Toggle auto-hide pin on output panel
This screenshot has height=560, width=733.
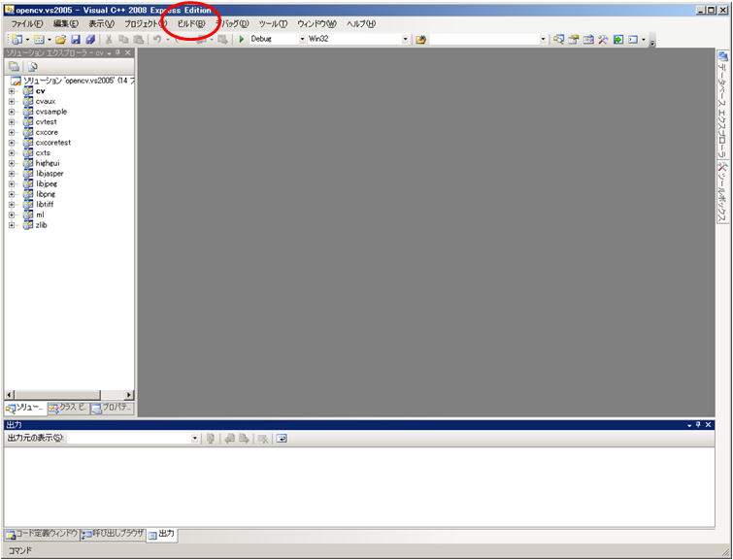tap(698, 424)
